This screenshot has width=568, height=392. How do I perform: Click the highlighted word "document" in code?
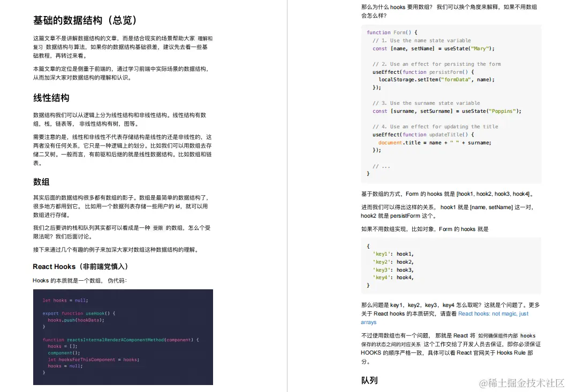[x=389, y=143]
